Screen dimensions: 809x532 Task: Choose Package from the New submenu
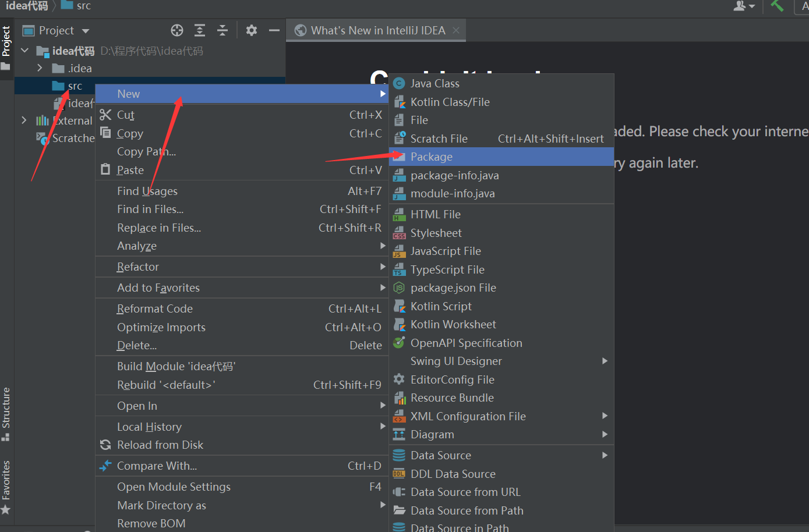click(501, 157)
